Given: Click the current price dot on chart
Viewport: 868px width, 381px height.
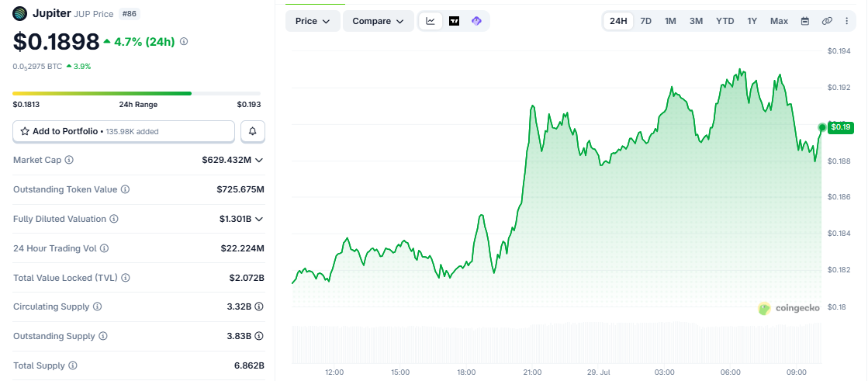Looking at the screenshot, I should (x=822, y=127).
